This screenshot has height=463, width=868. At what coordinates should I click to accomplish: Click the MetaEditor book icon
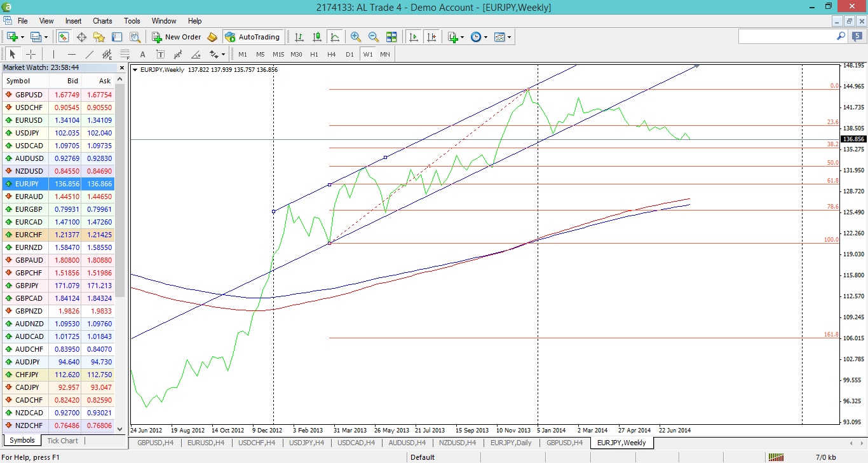[x=212, y=37]
